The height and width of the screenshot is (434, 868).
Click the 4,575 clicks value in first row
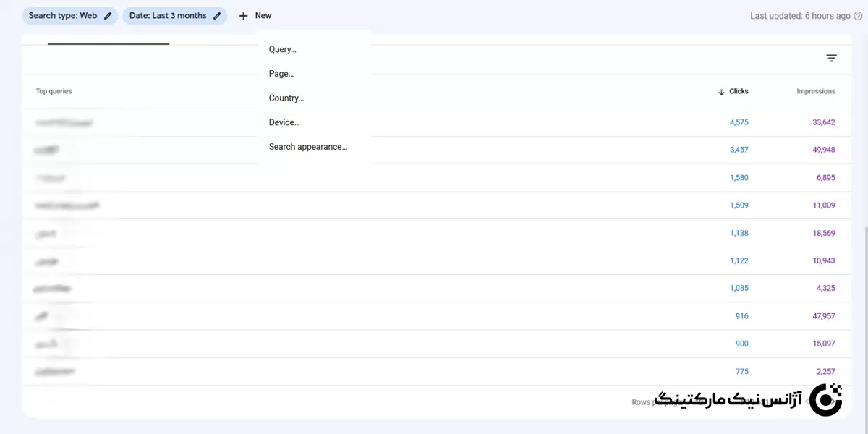click(739, 123)
